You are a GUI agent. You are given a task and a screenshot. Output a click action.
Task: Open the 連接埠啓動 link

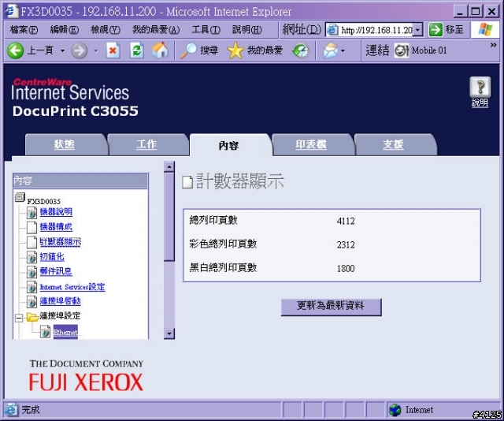pos(60,301)
